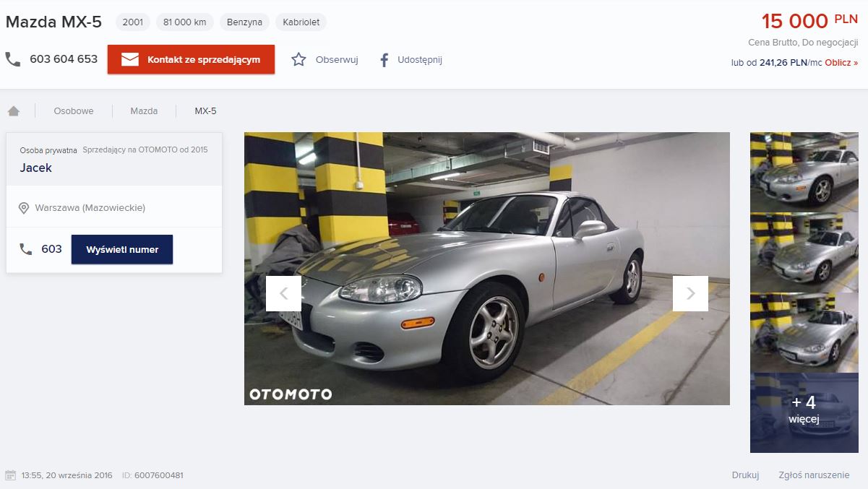Click the partial number 603 in the seller card
The width and height of the screenshot is (868, 489).
[51, 249]
